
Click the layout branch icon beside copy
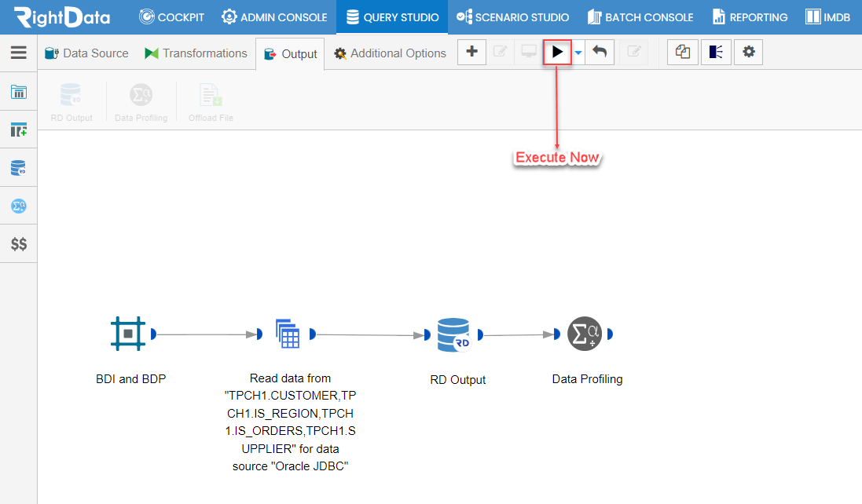[x=716, y=52]
